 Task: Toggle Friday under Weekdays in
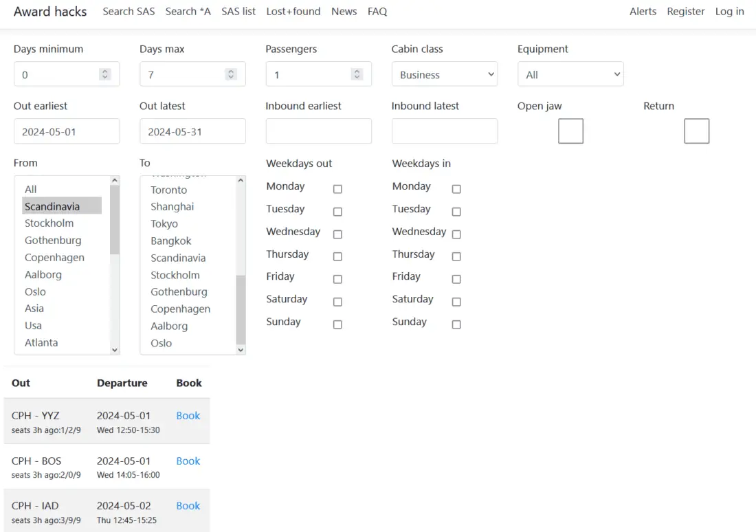click(456, 279)
